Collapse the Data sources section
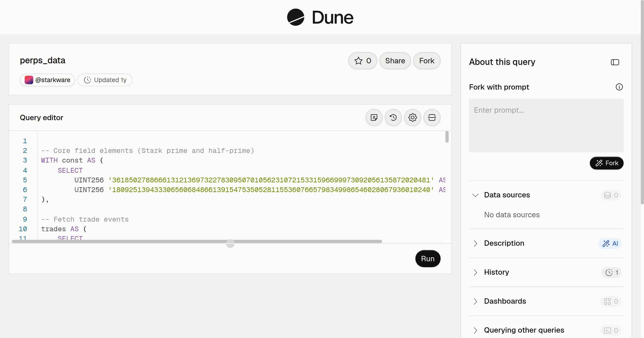Viewport: 644px width, 338px height. [475, 195]
